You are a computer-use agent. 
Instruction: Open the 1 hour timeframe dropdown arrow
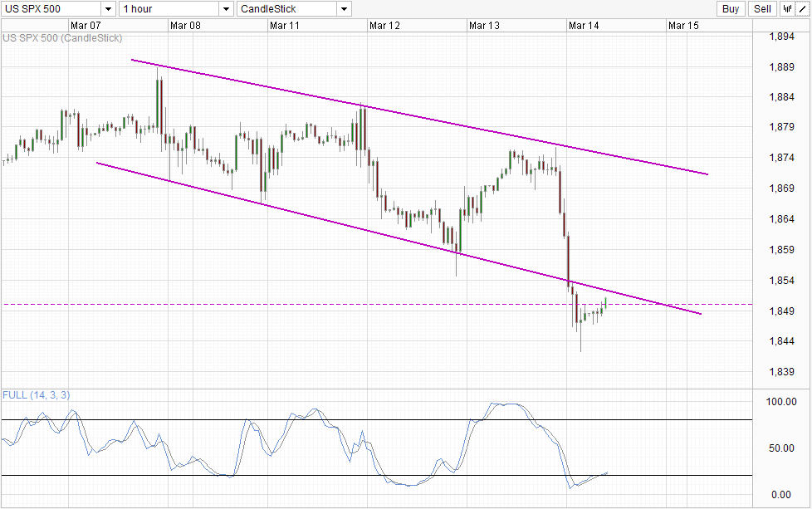pos(227,9)
